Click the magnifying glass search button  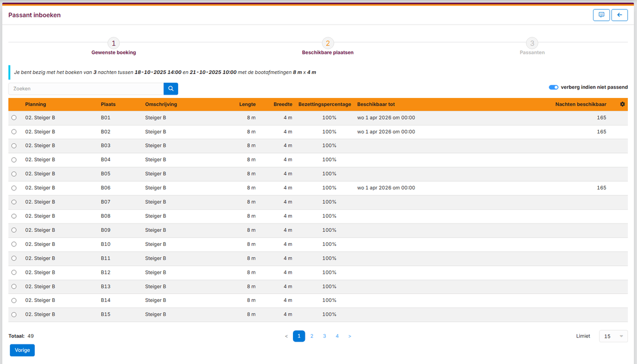(170, 89)
